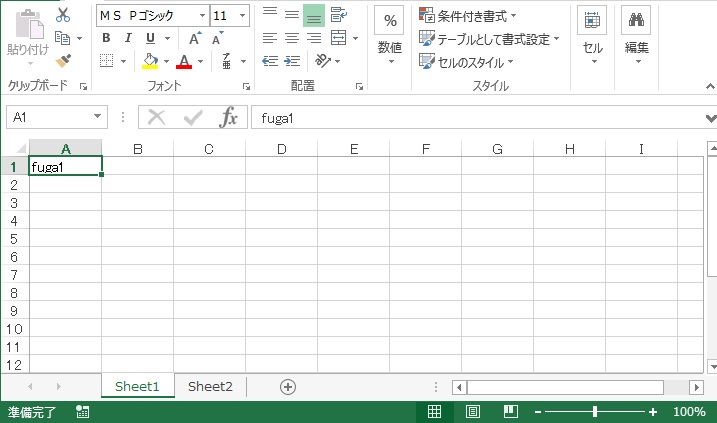
Task: Apply red font color
Action: (x=184, y=61)
